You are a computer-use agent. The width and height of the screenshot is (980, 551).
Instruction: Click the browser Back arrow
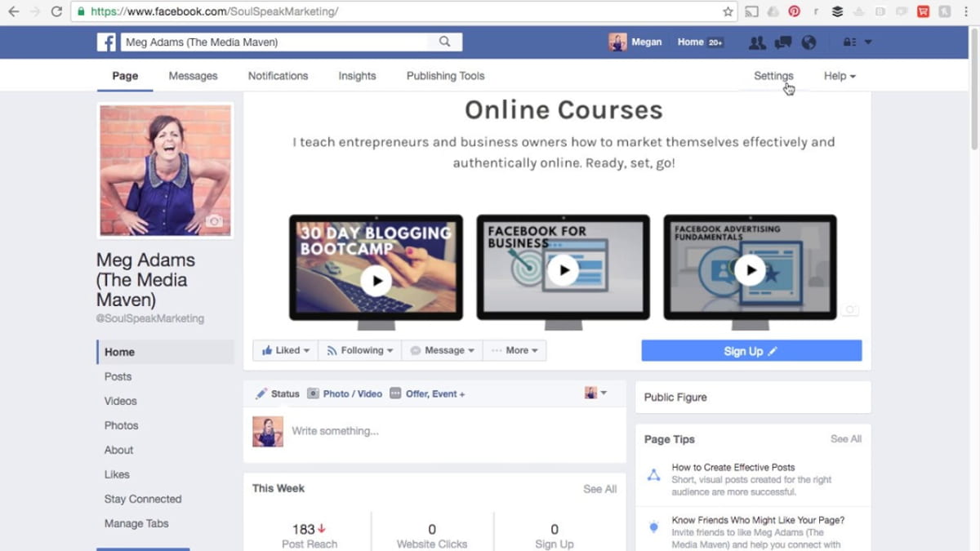coord(14,11)
